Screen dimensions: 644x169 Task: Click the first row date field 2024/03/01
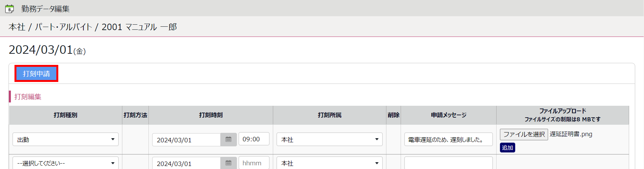186,140
